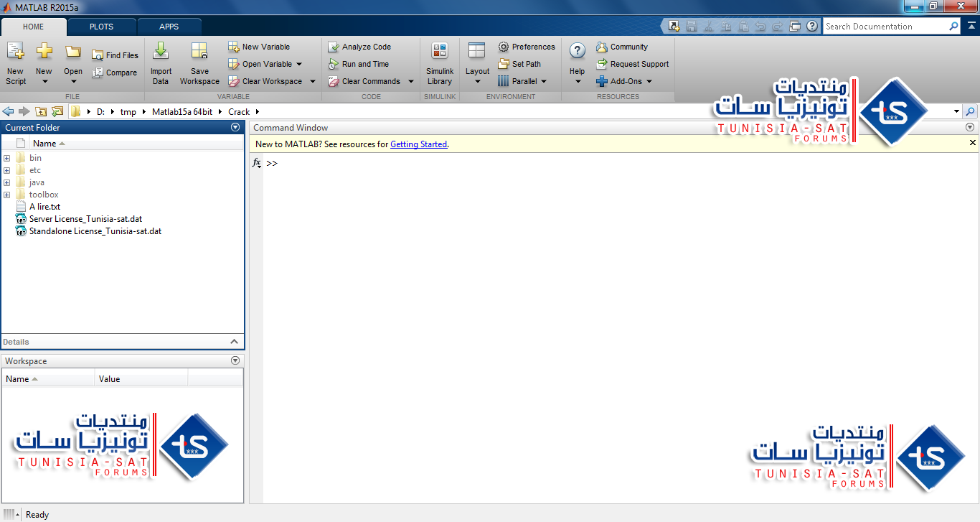Screen dimensions: 980x522
Task: Click Ready status bar text
Action: pos(37,514)
